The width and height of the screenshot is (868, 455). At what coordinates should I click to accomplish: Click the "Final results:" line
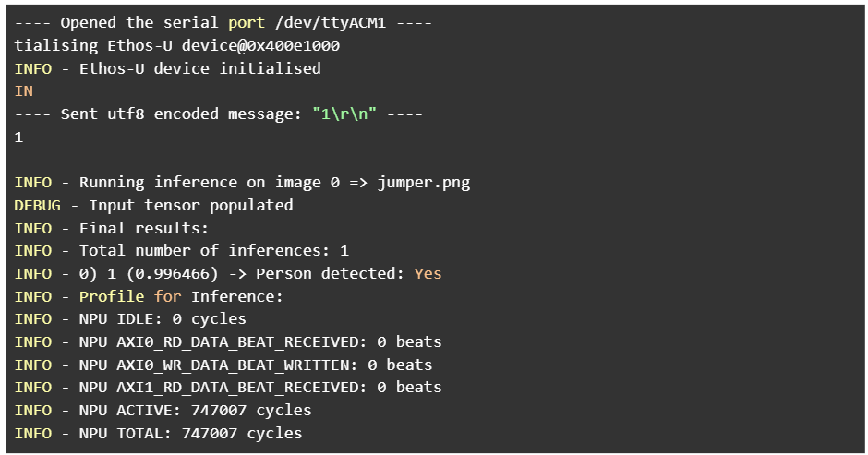[x=144, y=228]
